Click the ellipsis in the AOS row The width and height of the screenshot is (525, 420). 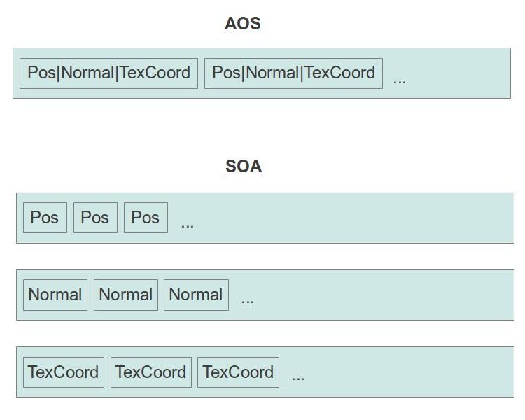pos(400,80)
